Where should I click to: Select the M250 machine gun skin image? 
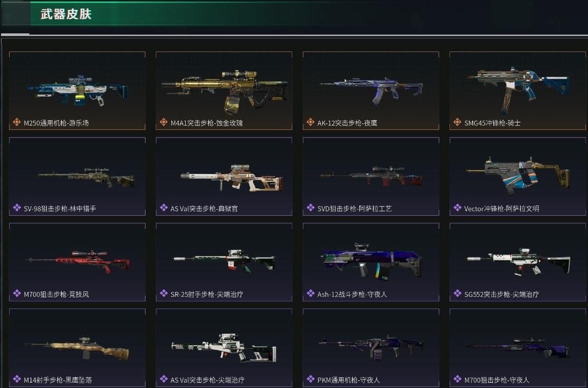point(78,90)
